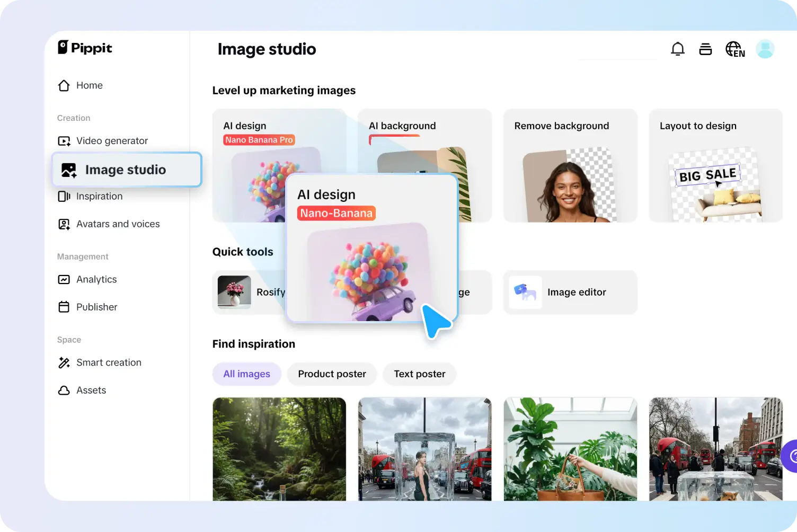This screenshot has height=532, width=797.
Task: Click the Pippit logo to go home
Action: point(84,48)
